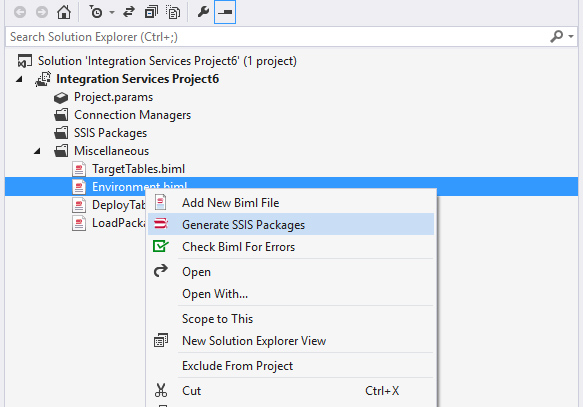Click the DeployTab file icon
This screenshot has width=583, height=407.
(x=79, y=205)
